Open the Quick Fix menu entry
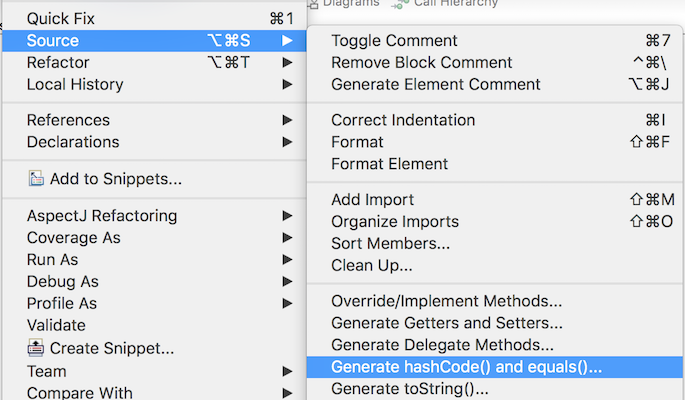Screen dimensions: 685x400 [61, 19]
